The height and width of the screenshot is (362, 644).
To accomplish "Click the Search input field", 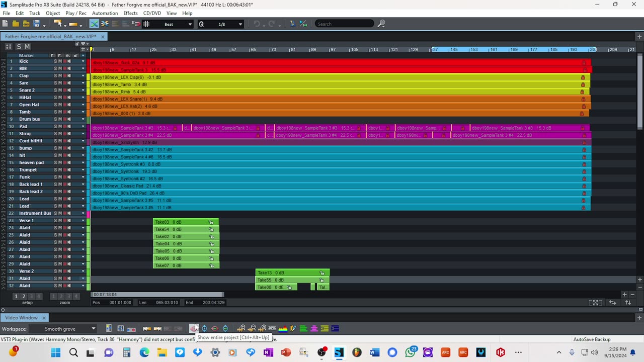I will pos(345,24).
